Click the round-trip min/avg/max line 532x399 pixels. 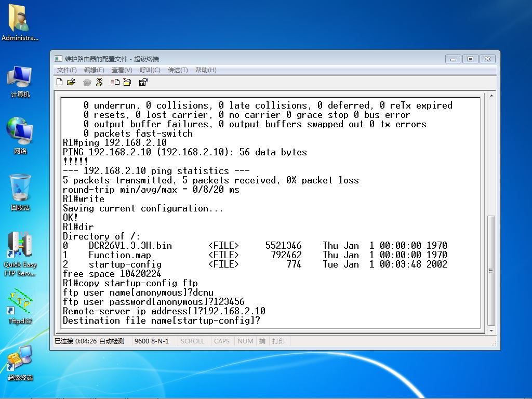[151, 189]
